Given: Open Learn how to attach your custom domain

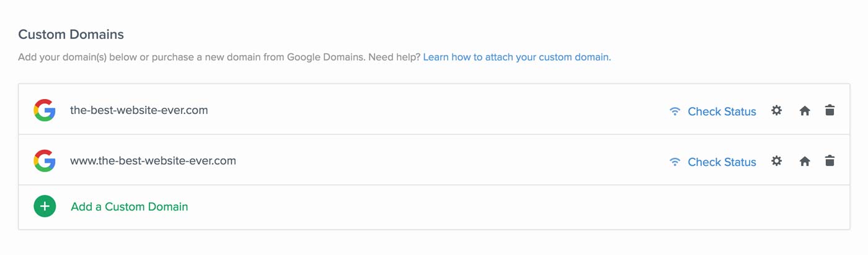Looking at the screenshot, I should click(517, 57).
